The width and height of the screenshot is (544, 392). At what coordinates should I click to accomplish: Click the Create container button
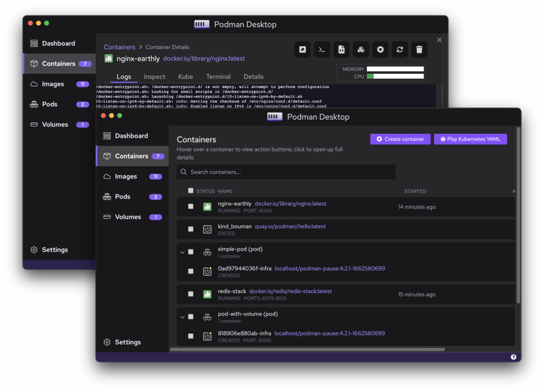pyautogui.click(x=400, y=139)
